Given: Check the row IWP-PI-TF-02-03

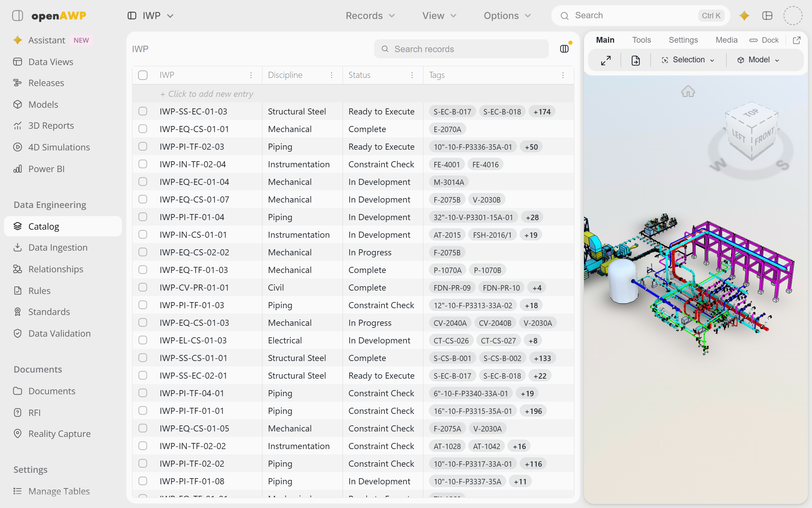Looking at the screenshot, I should pos(143,146).
